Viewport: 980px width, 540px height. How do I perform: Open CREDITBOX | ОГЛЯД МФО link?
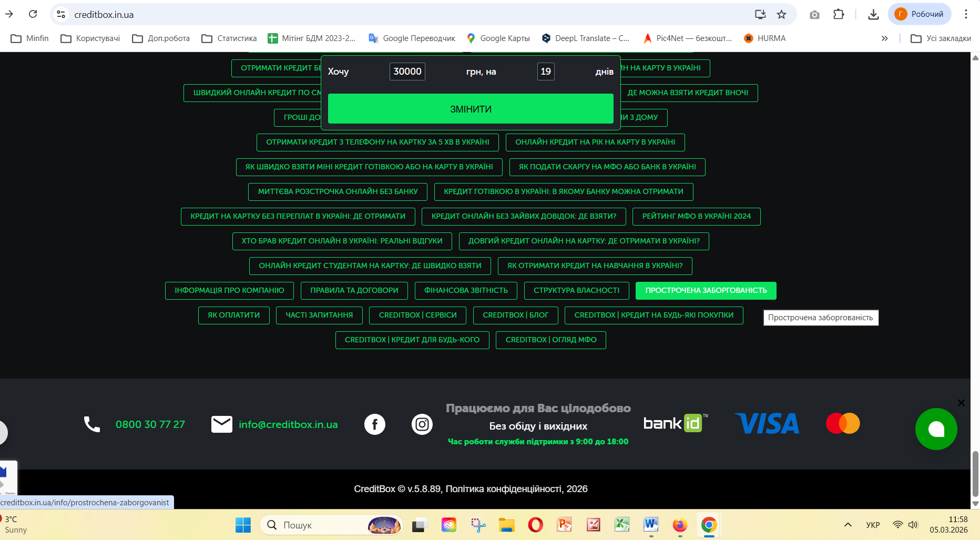551,340
